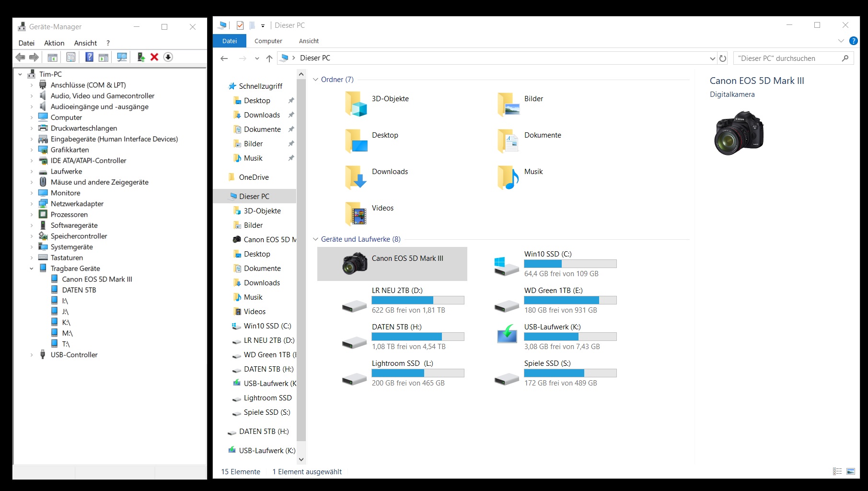Click the refresh button beside the address bar

(x=723, y=58)
